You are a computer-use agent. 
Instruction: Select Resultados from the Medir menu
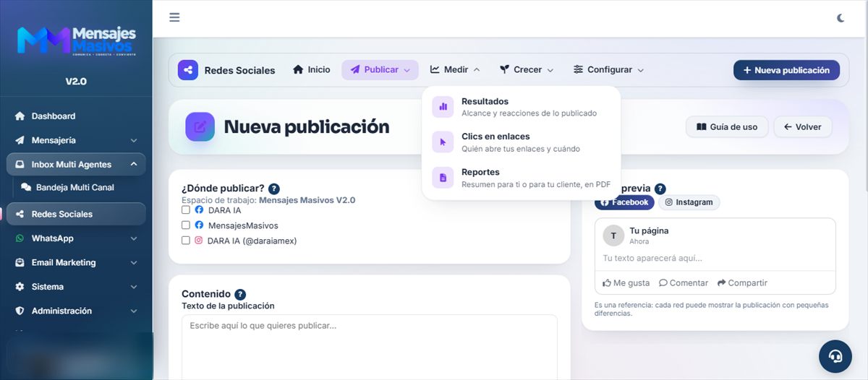[x=521, y=107]
